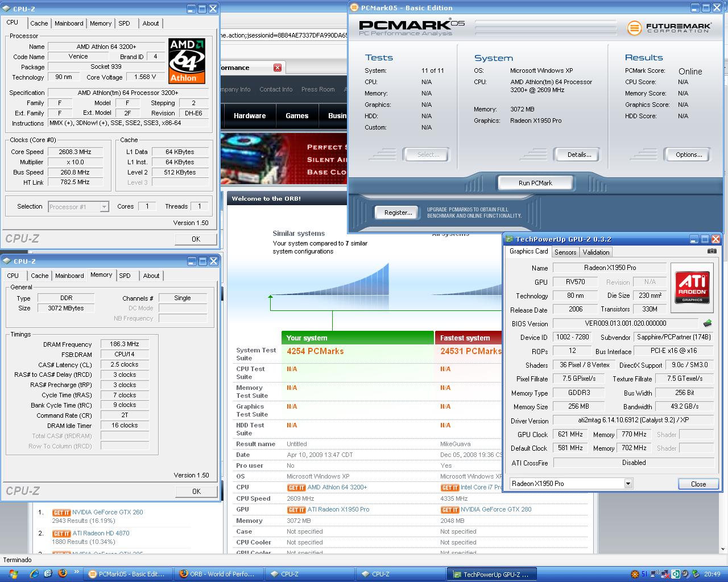Open SPD tab in bottom CPU-Z window

[125, 276]
